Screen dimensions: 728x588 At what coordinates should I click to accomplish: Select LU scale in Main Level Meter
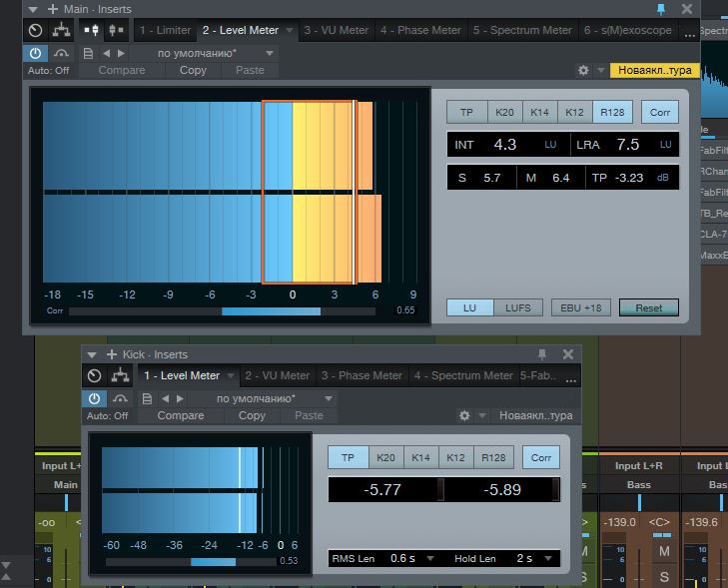point(469,307)
